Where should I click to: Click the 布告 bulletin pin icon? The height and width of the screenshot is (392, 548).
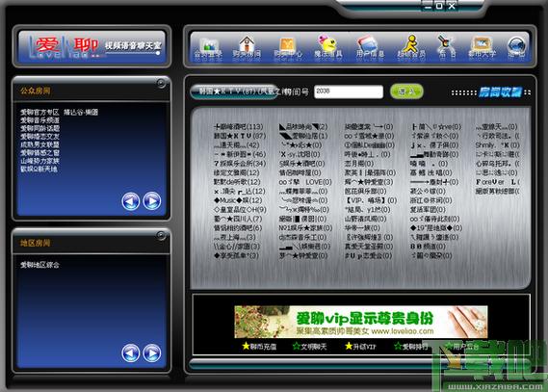446,46
